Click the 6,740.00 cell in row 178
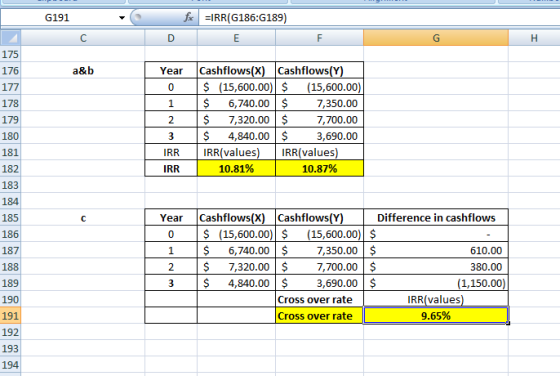Screen dimensions: 560x376 coord(236,104)
